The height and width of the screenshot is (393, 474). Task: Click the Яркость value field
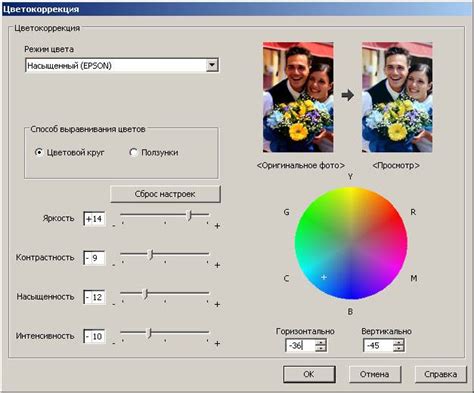coord(95,219)
